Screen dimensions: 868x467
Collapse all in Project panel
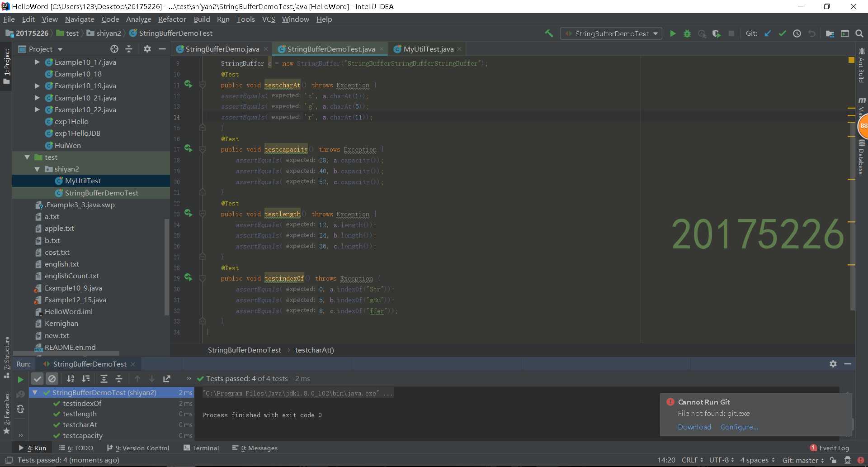tap(129, 49)
